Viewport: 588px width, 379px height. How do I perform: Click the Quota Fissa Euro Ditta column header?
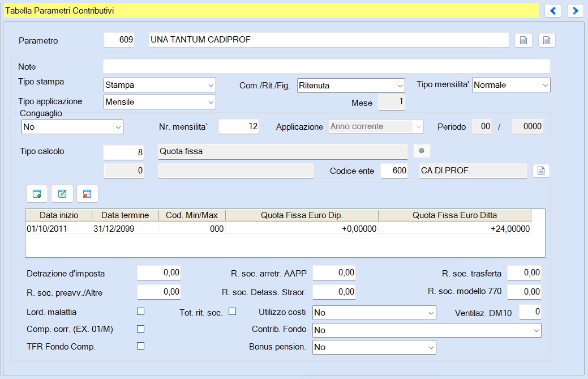click(455, 215)
